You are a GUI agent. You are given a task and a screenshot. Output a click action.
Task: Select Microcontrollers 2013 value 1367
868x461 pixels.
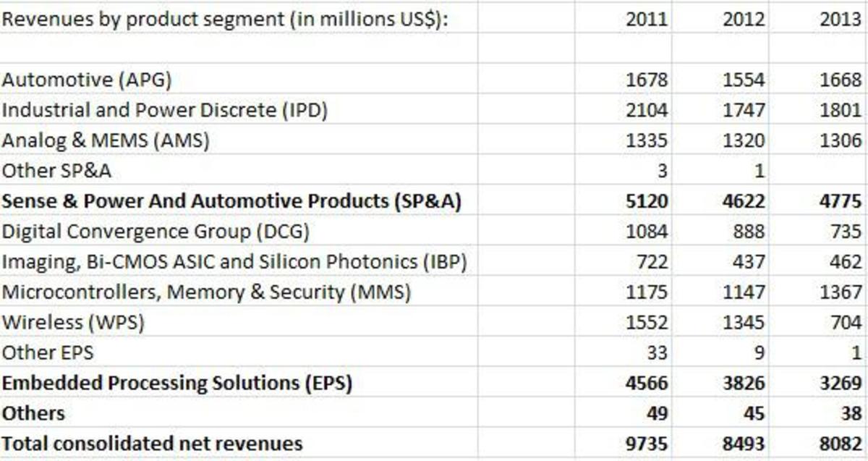(x=841, y=292)
